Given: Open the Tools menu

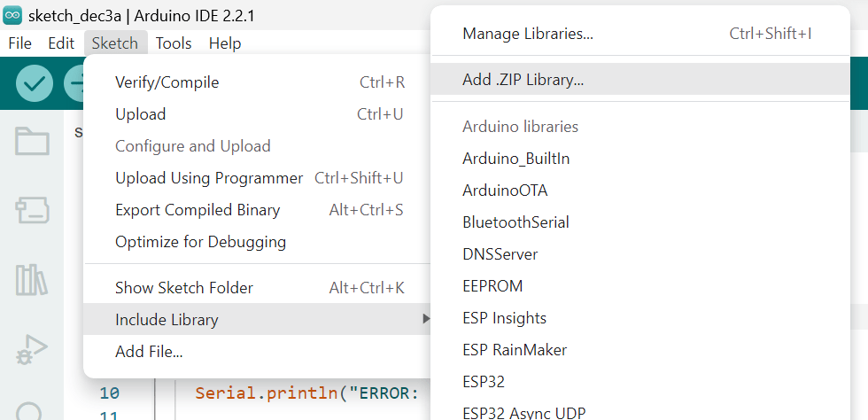Looking at the screenshot, I should 174,43.
